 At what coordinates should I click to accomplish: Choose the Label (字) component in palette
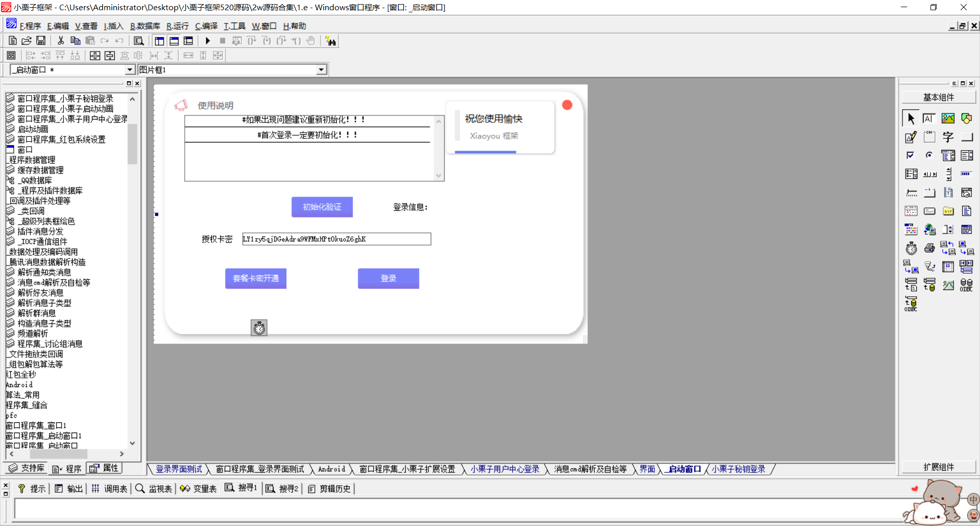pyautogui.click(x=948, y=137)
